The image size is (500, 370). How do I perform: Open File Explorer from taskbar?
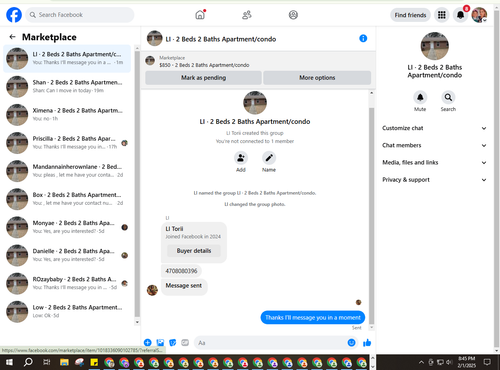coord(64,362)
